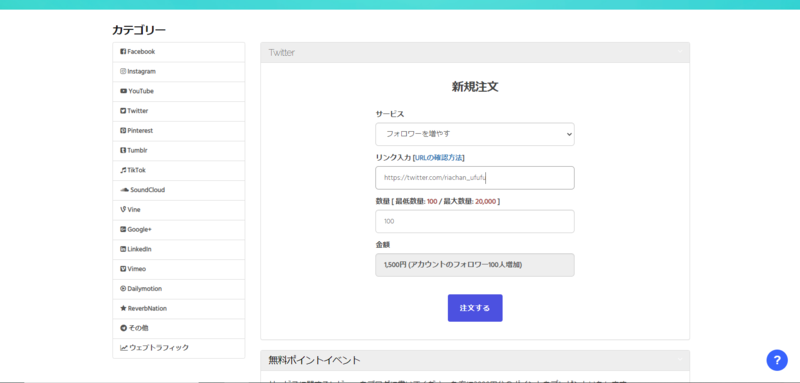The height and width of the screenshot is (383, 800).
Task: Collapse the Twitter panel header chevron
Action: pyautogui.click(x=680, y=52)
